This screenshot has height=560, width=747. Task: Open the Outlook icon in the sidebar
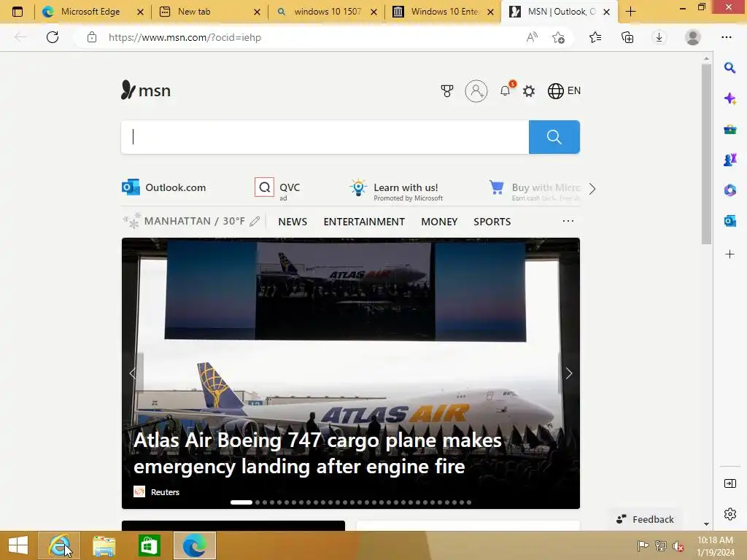coord(729,221)
